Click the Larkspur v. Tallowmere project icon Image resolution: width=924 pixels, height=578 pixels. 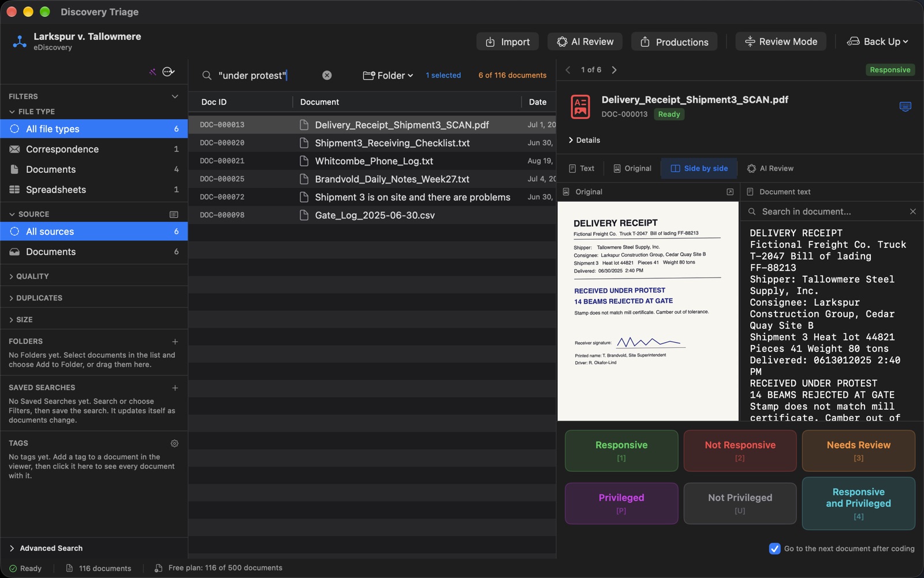(20, 42)
